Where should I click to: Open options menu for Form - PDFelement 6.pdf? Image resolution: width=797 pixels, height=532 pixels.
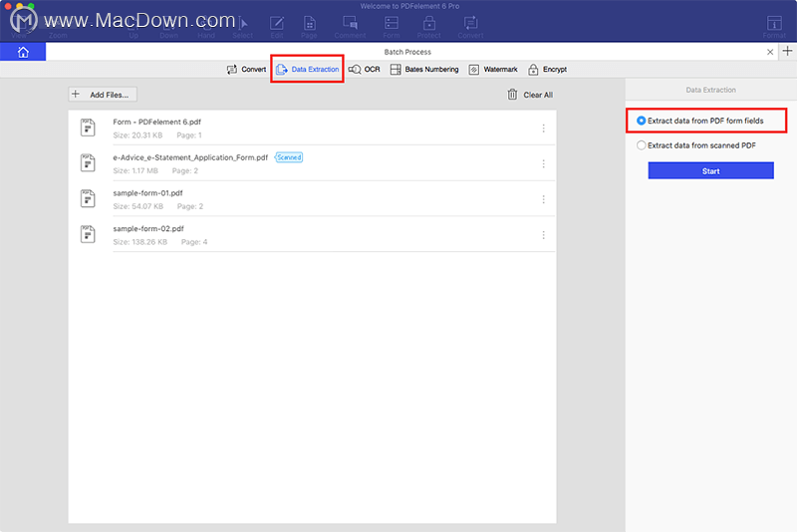[x=543, y=129]
